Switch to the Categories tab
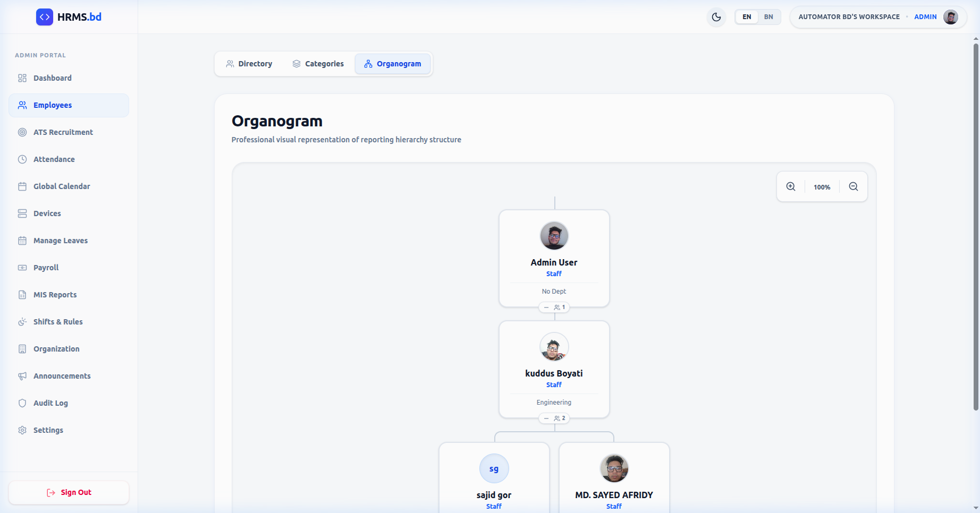The width and height of the screenshot is (980, 513). click(318, 64)
